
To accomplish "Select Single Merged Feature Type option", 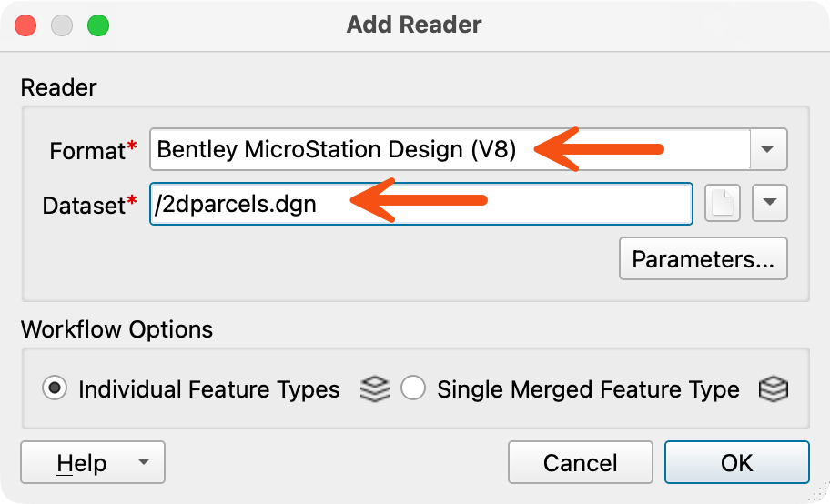I will coord(413,388).
